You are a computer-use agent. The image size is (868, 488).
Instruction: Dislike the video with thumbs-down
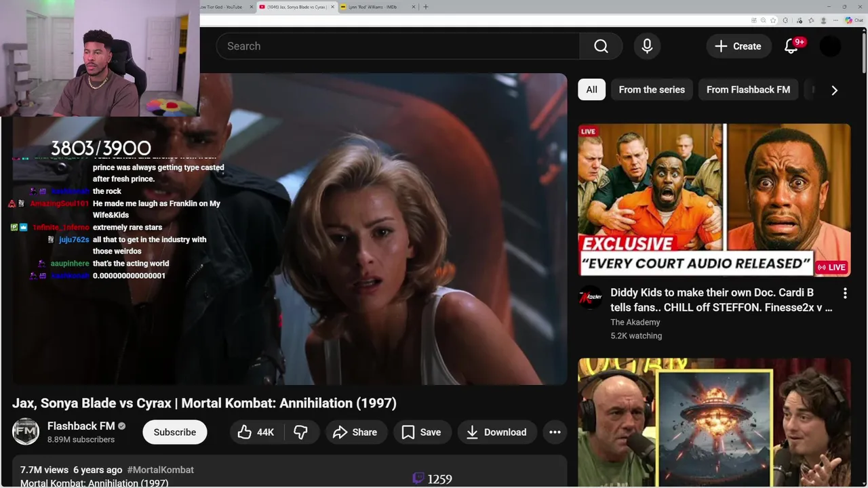tap(300, 432)
